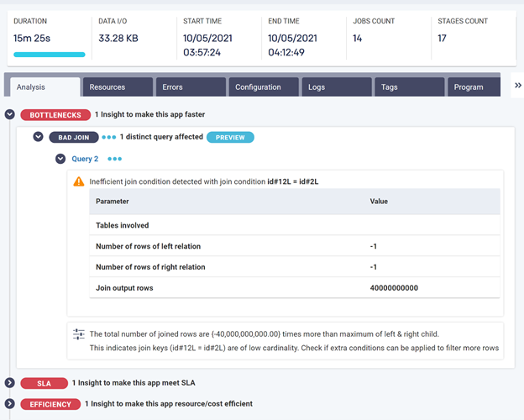Click the end time 04:12:49
This screenshot has height=420, width=524.
[286, 52]
